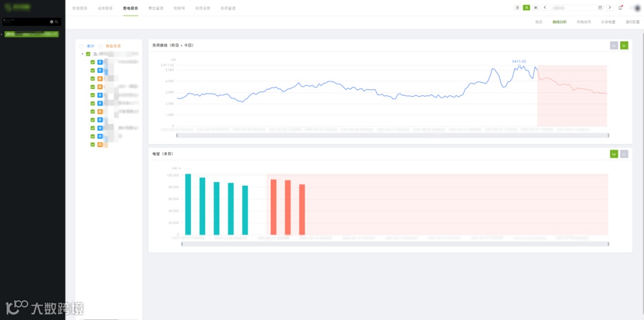Grab the right handle of 负荷曲线 zoom slider
644x320 pixels.
(608, 136)
